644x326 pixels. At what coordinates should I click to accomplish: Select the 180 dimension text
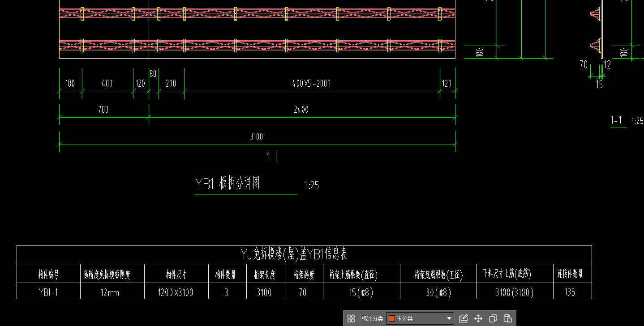click(x=70, y=84)
